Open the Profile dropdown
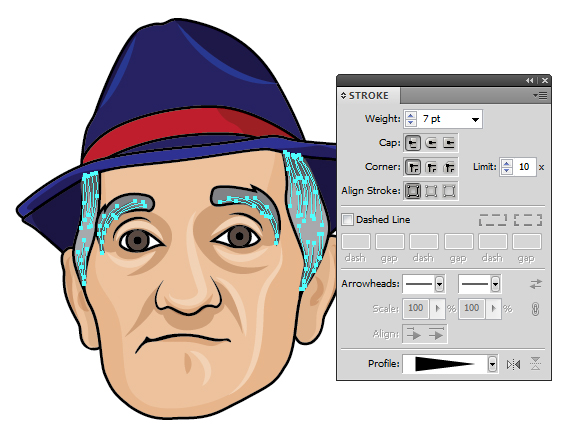The width and height of the screenshot is (579, 441). (x=492, y=364)
